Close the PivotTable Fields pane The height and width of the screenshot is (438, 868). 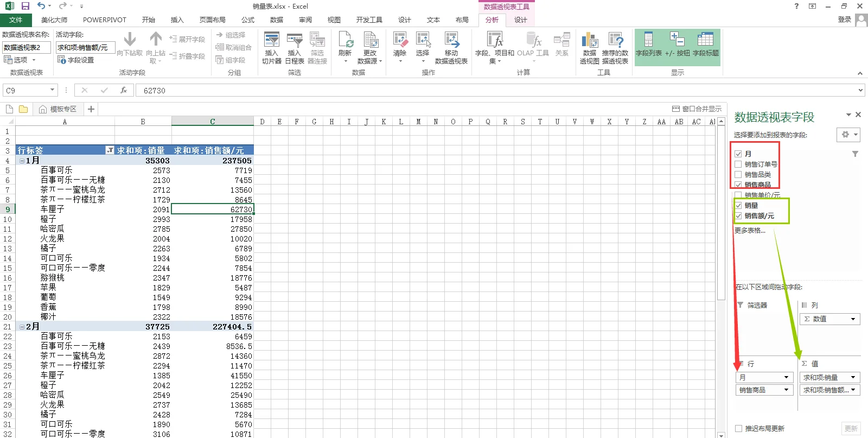click(858, 115)
